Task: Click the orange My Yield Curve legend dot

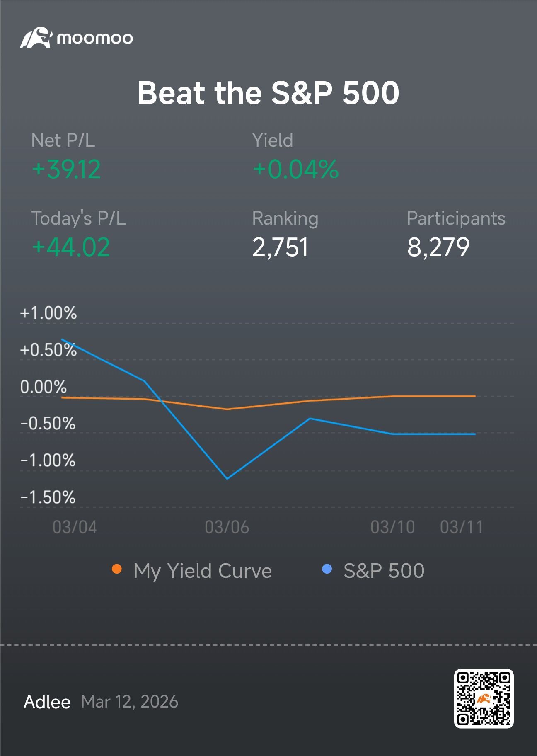Action: [117, 569]
